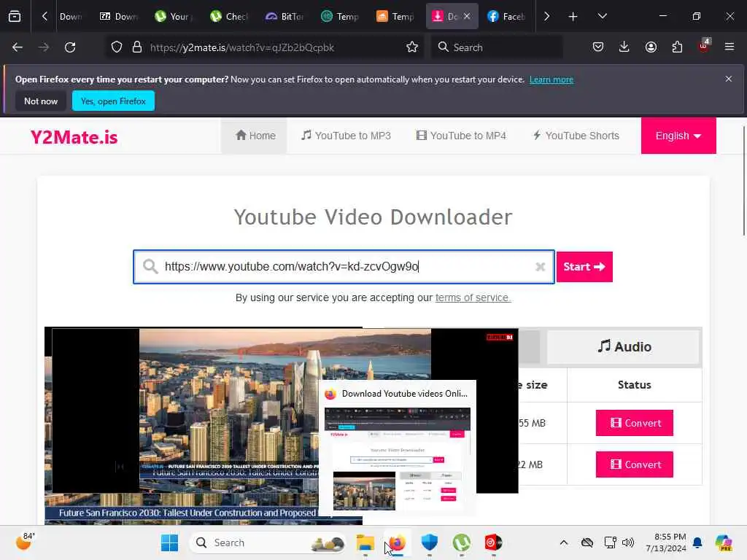This screenshot has height=560, width=747.
Task: Open Windows Security shield in taskbar
Action: coord(429,542)
